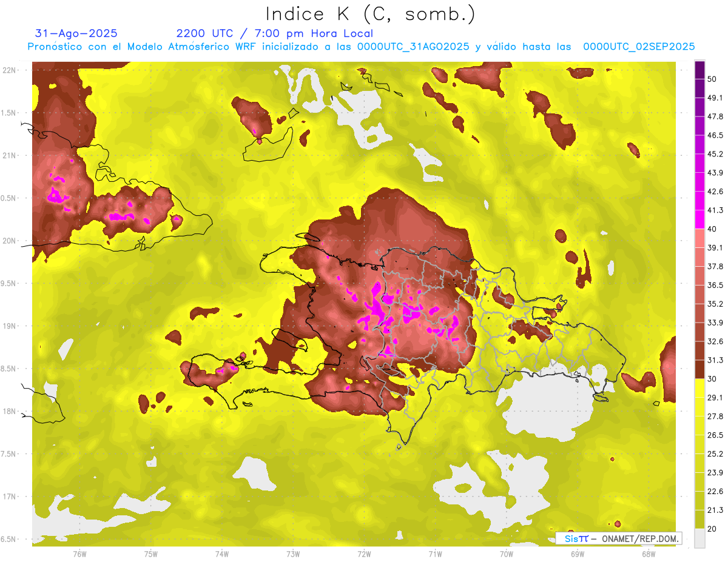
Task: Click the '47.8' colorbar value
Action: [715, 116]
